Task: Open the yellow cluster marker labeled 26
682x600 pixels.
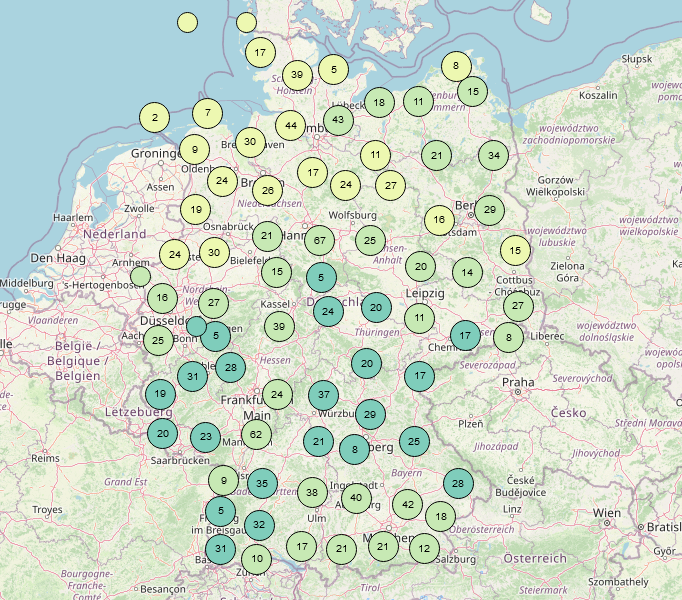Action: click(267, 190)
